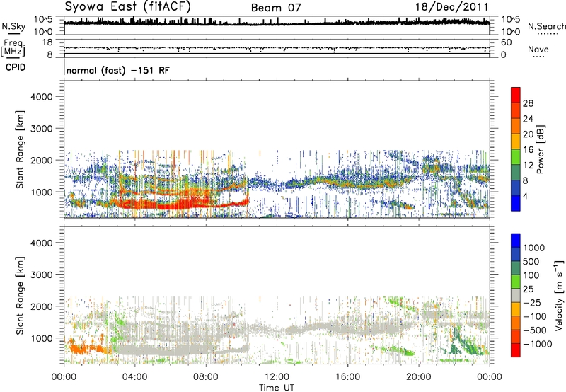Click the blue bottom of power colorbar
Viewport: 566px width, 392px height.
pyautogui.click(x=516, y=203)
